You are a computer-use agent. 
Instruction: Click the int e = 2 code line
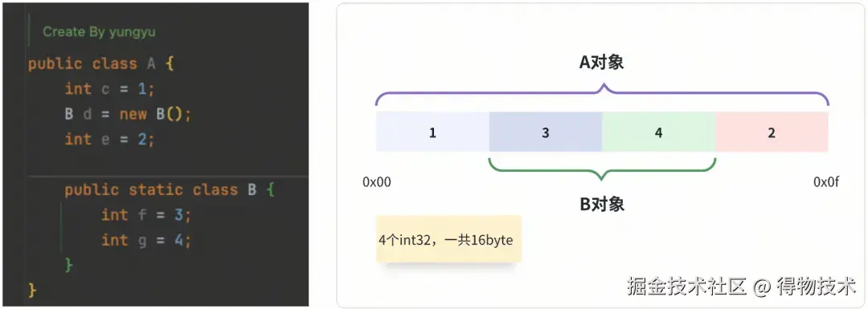tap(110, 140)
